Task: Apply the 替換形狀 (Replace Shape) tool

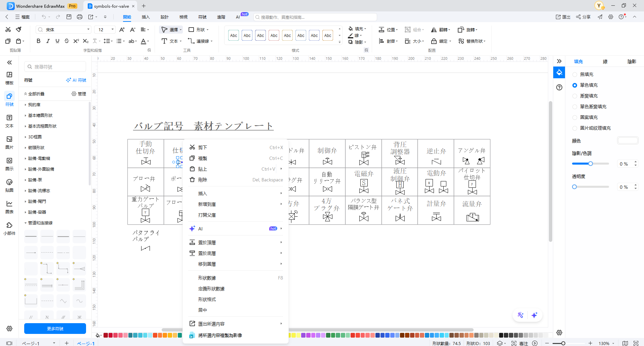Action: point(472,41)
